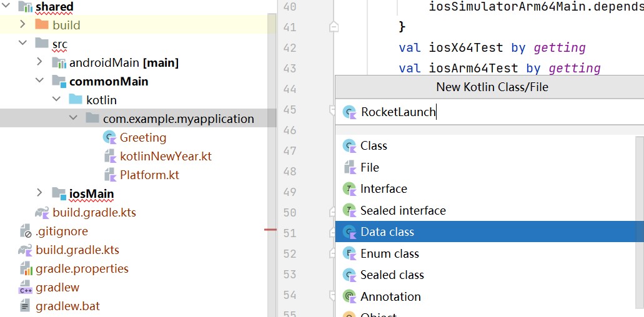Click the shared module folder icon
644x317 pixels.
point(26,7)
